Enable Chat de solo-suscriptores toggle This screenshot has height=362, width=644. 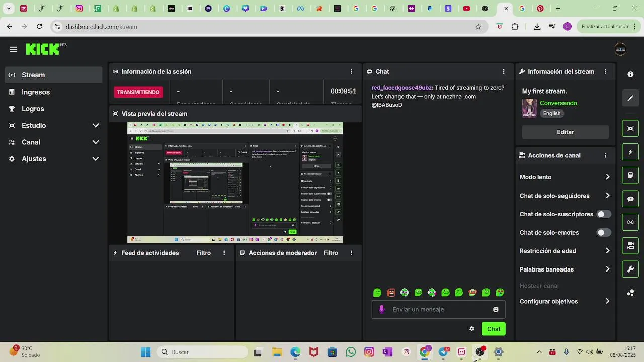(x=604, y=214)
